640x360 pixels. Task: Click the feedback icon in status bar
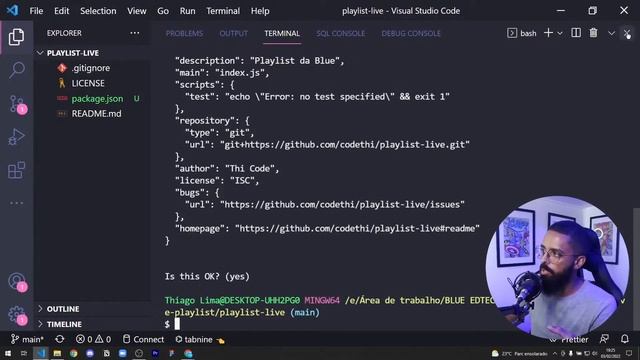tap(604, 339)
